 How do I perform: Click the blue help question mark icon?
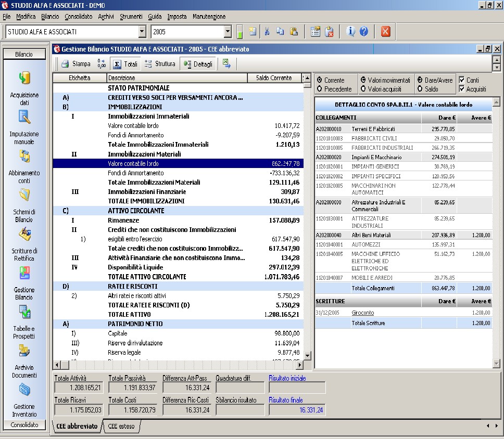[x=363, y=32]
